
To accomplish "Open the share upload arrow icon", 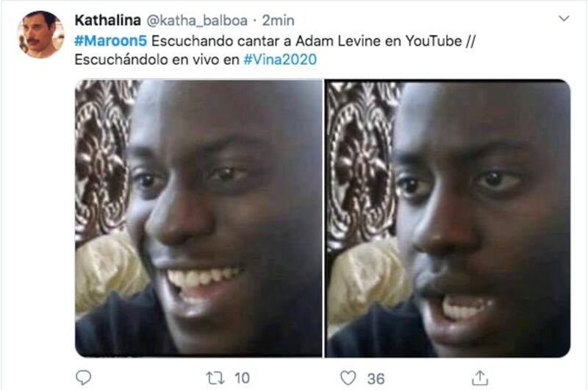I will coord(480,377).
